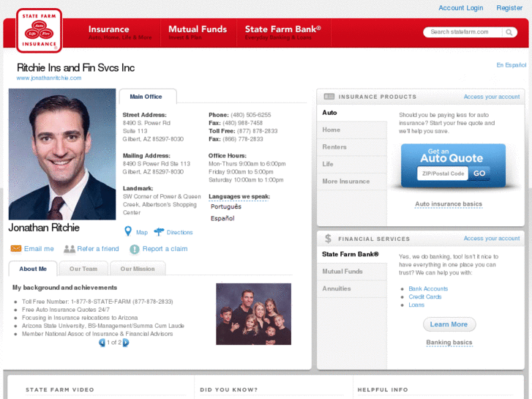Switch to En Español

tap(512, 65)
